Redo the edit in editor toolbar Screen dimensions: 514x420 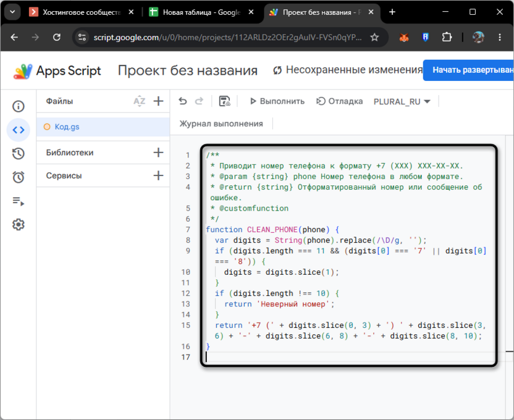coord(200,101)
